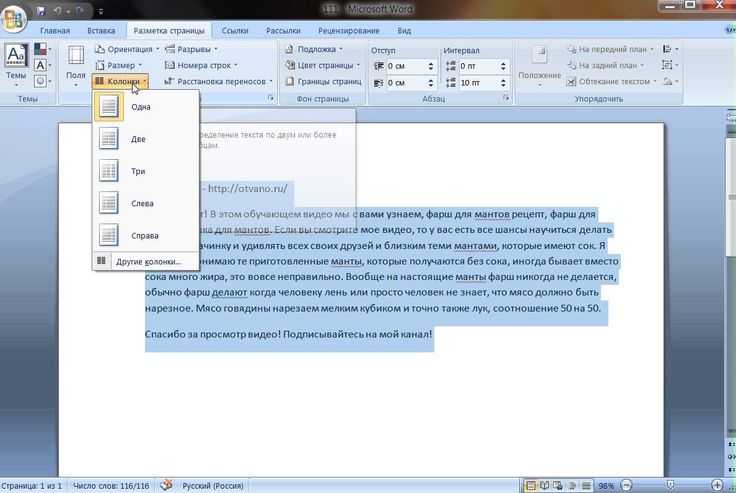736x493 pixels.
Task: Click Bring to Front (На передний план)
Action: [611, 49]
